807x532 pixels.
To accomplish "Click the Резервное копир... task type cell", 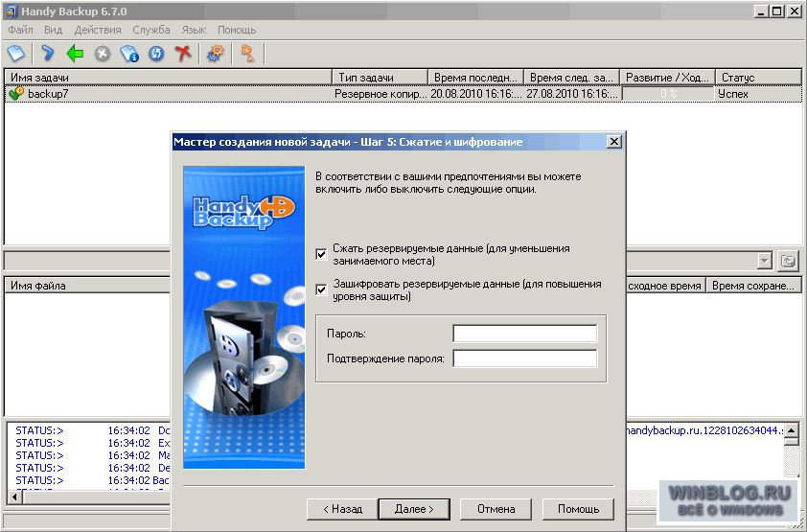I will 380,94.
